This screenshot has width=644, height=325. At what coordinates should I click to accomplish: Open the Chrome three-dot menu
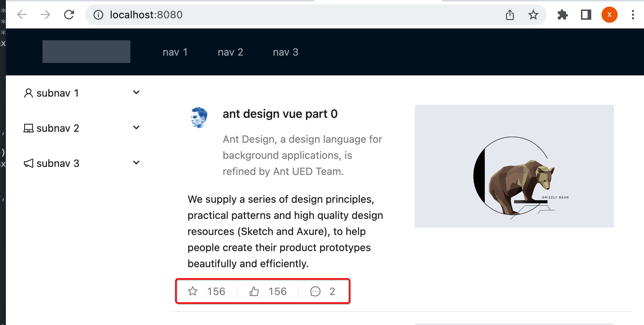633,15
